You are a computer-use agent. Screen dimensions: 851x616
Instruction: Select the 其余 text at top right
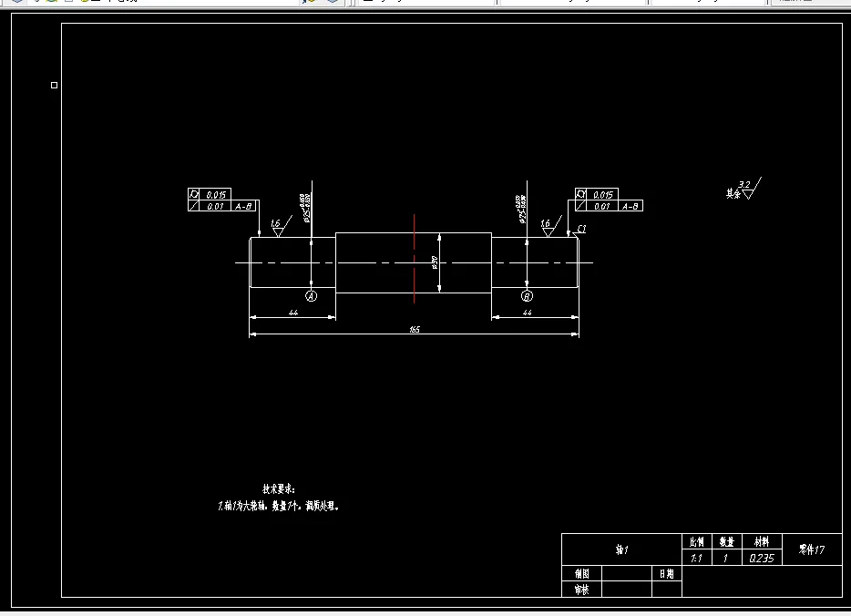click(x=733, y=193)
